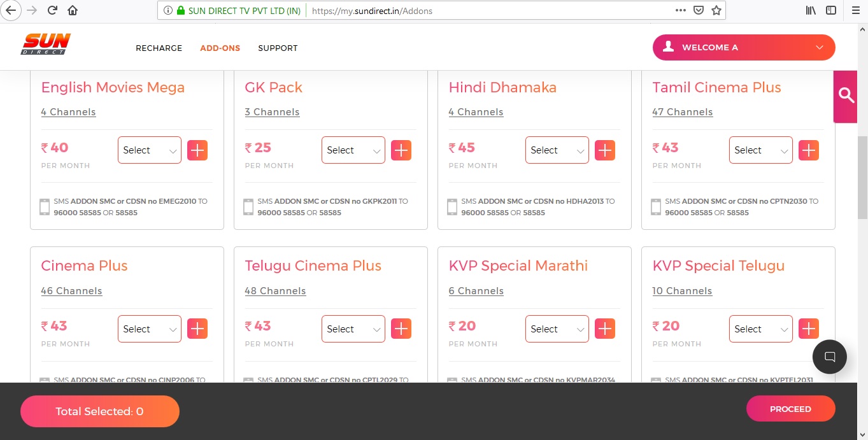
Task: View the 4 Channels link of Hindi Dhamaka
Action: tap(476, 112)
